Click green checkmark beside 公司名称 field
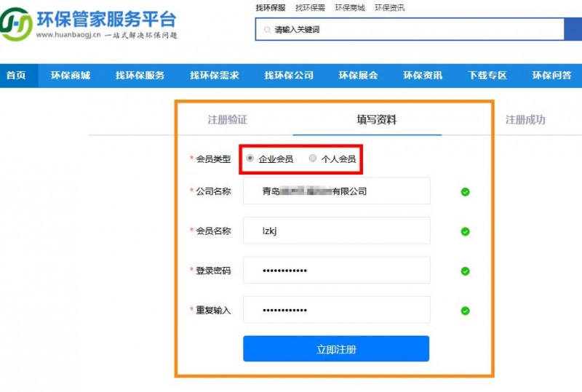This screenshot has width=582, height=392. [x=465, y=192]
